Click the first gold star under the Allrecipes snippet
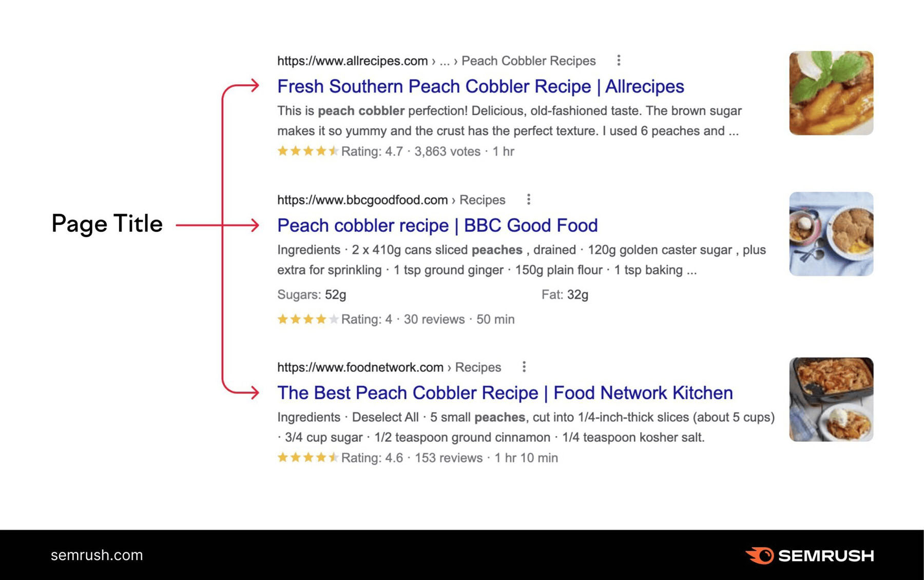Image resolution: width=924 pixels, height=580 pixels. (282, 151)
